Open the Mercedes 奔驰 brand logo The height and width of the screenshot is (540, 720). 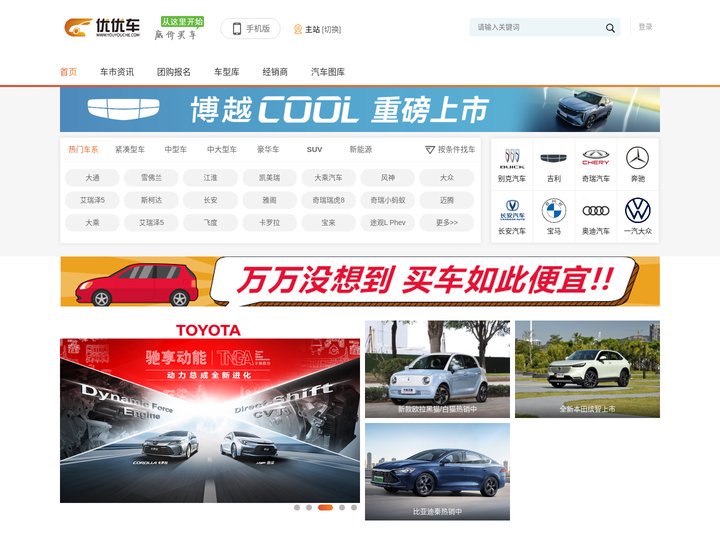click(637, 158)
